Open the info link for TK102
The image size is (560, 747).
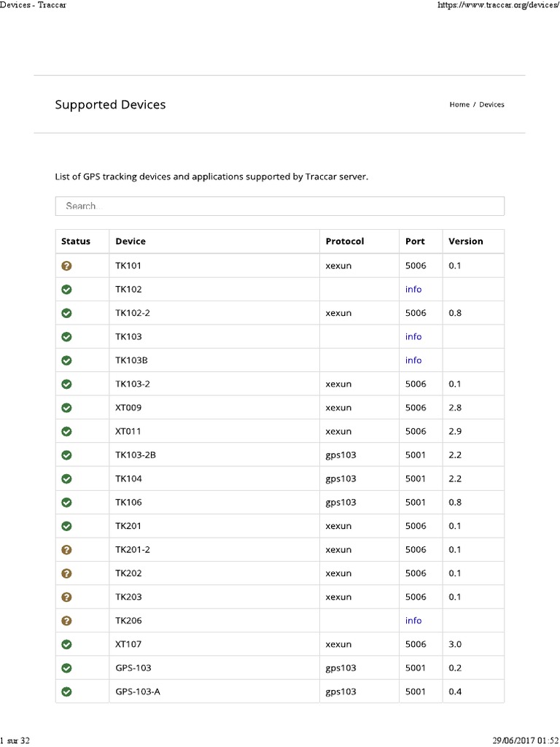click(413, 290)
